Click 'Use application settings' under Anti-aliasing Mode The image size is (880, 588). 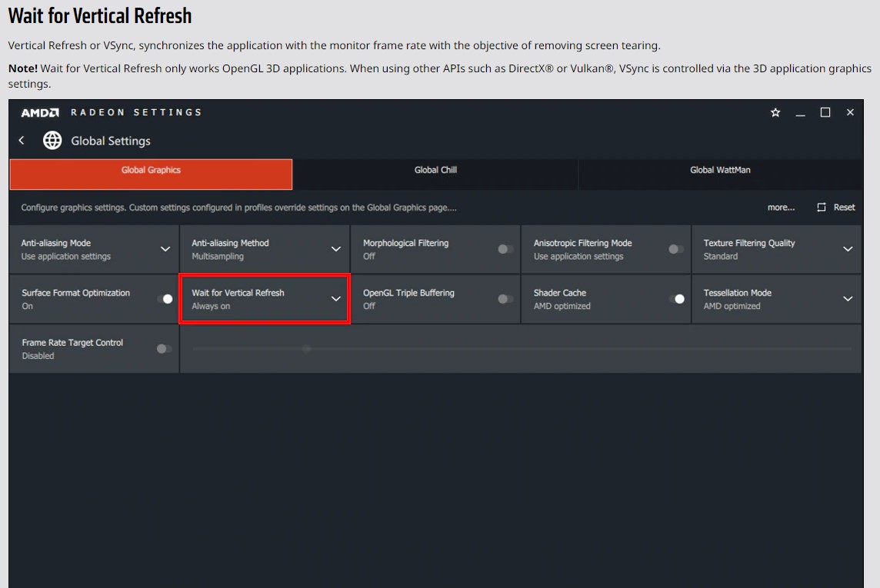[65, 256]
